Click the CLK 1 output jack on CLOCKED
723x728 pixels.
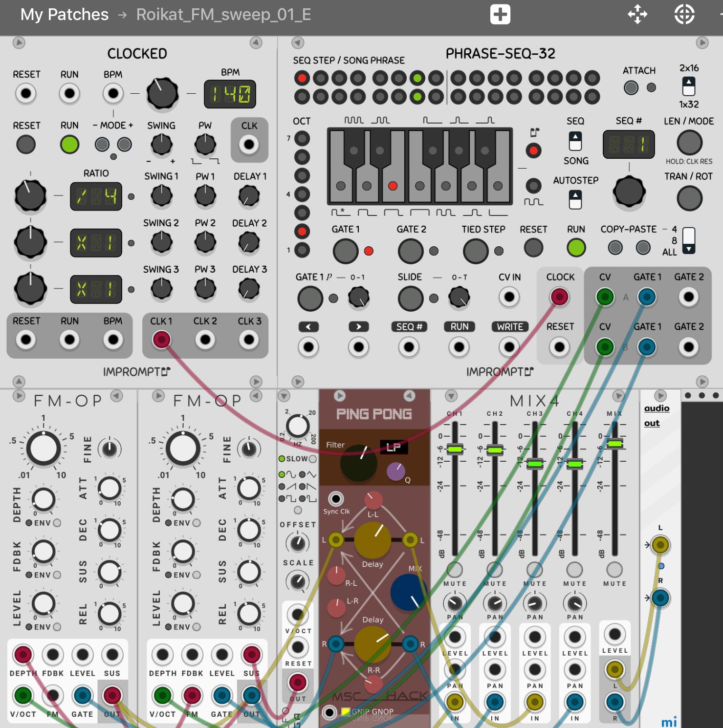click(161, 339)
